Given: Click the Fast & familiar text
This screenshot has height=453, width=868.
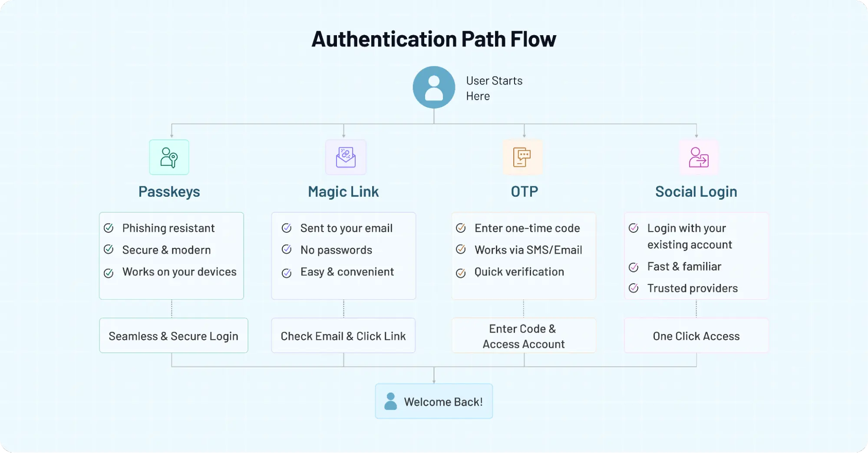Looking at the screenshot, I should (x=684, y=266).
